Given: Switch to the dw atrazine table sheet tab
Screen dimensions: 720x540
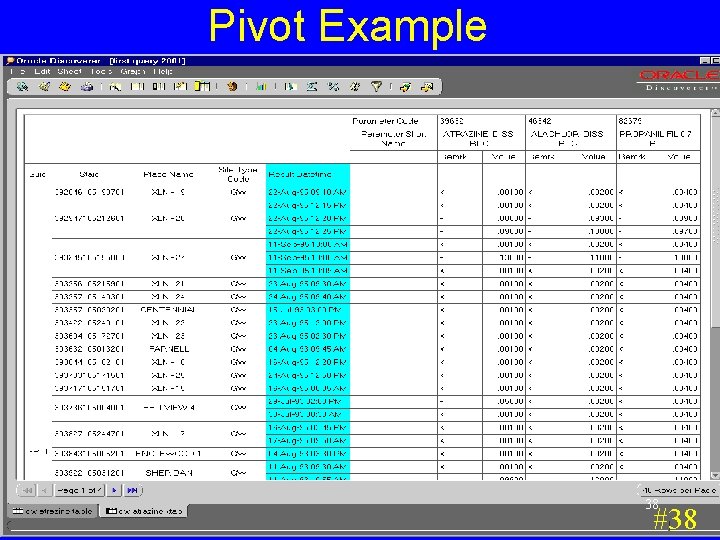Looking at the screenshot, I should pyautogui.click(x=52, y=511).
